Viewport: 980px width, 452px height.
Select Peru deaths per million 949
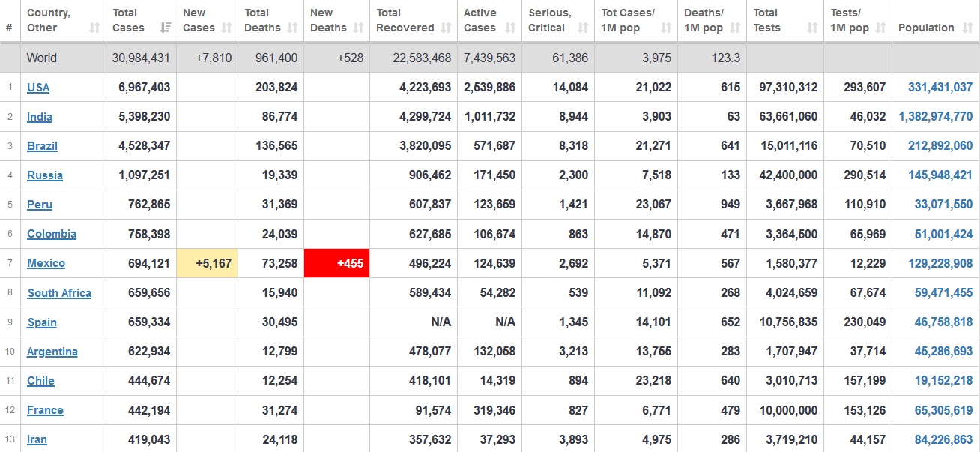[731, 205]
